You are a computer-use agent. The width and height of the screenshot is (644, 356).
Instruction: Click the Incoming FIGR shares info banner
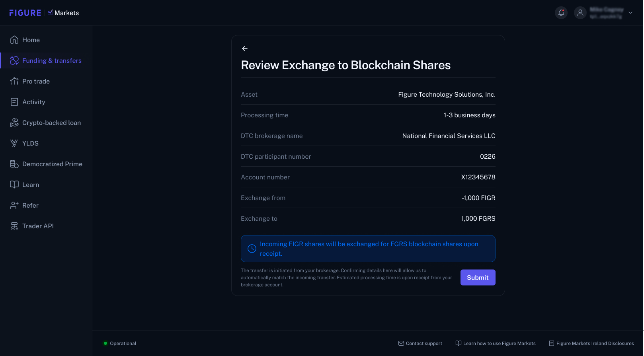368,249
